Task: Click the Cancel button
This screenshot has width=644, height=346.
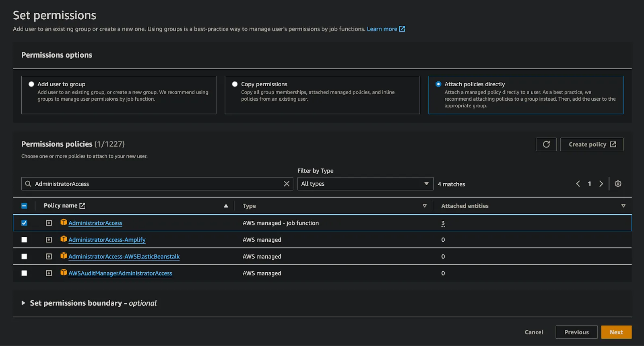Action: pyautogui.click(x=534, y=332)
